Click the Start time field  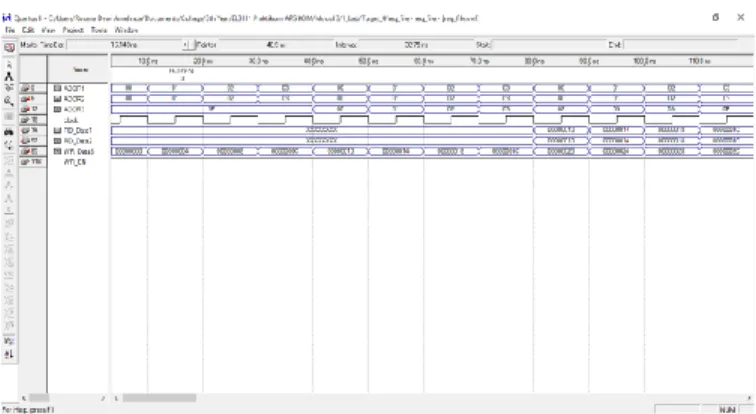pos(548,45)
